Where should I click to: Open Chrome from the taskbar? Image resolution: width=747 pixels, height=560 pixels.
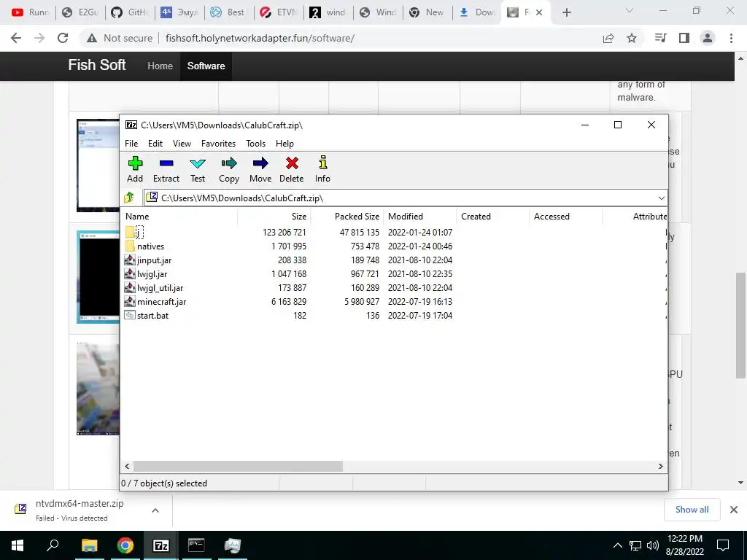tap(125, 545)
